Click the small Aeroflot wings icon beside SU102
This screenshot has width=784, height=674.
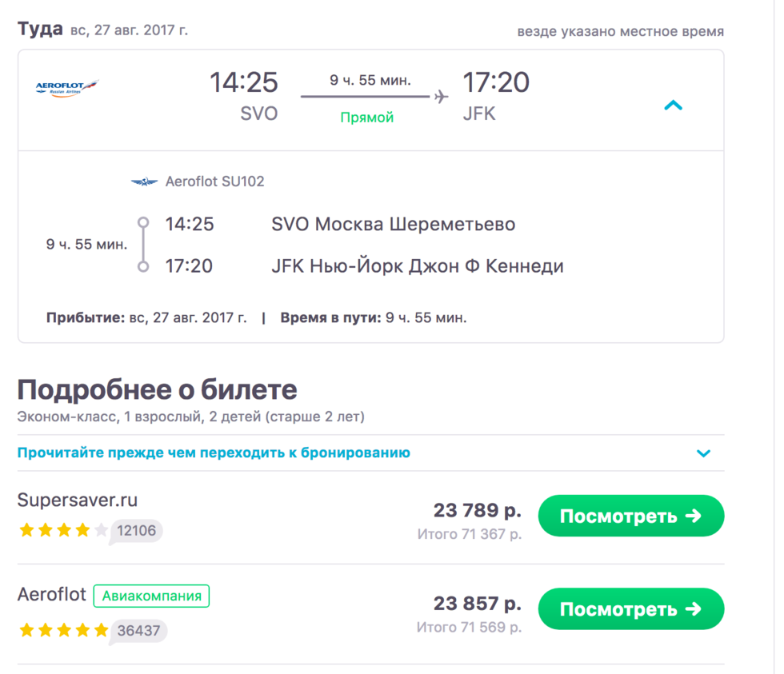click(x=144, y=181)
